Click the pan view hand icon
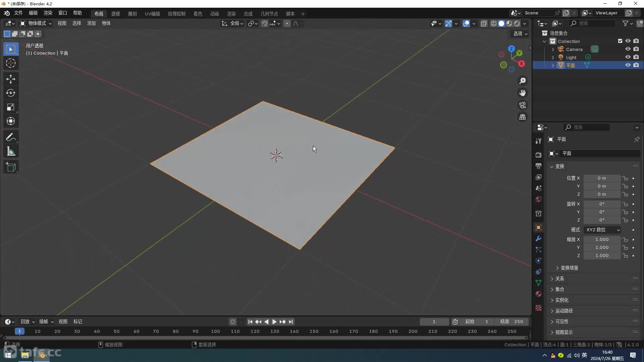The height and width of the screenshot is (362, 644). [523, 93]
